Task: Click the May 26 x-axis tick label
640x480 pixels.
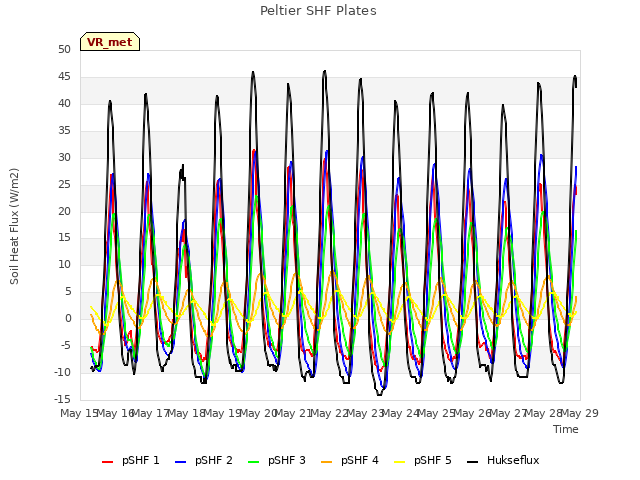Action: click(473, 413)
